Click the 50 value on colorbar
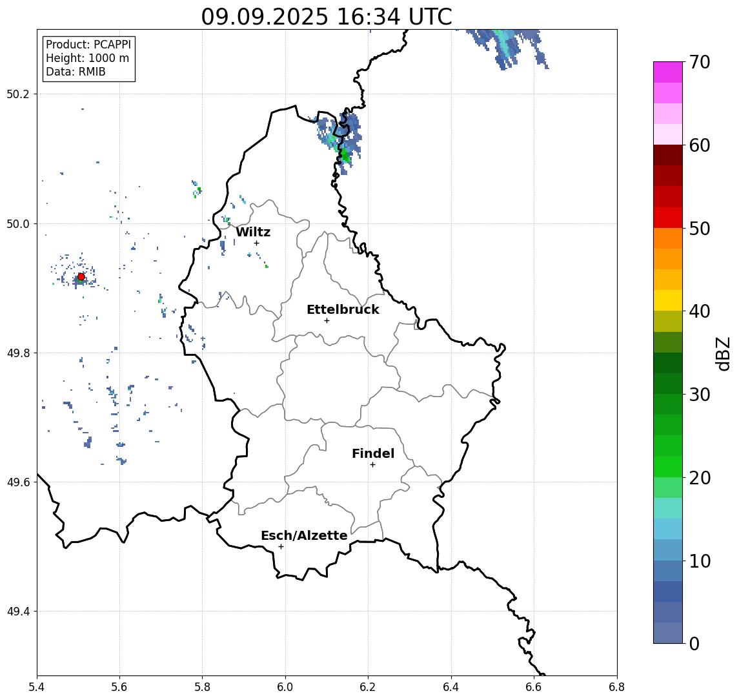This screenshot has width=739, height=700. [x=700, y=229]
